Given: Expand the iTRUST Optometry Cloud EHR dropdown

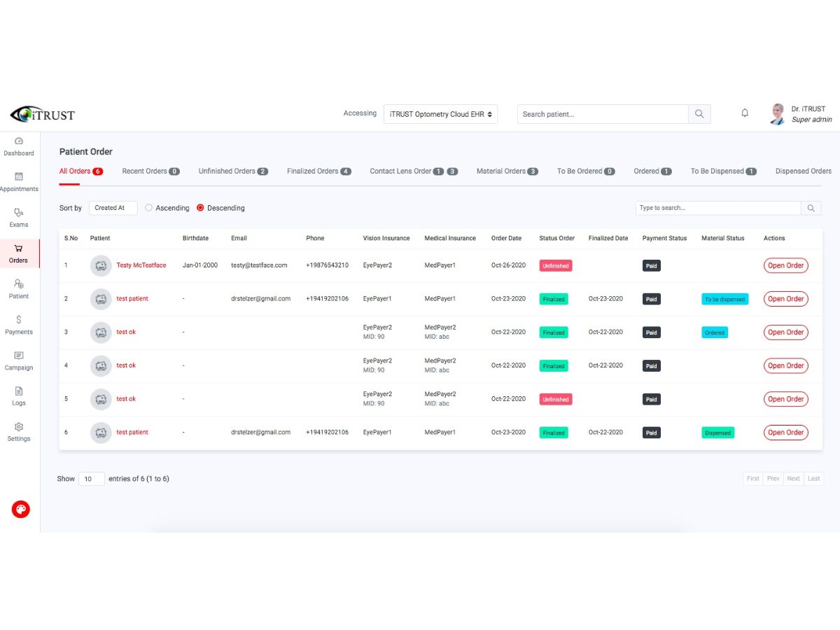Looking at the screenshot, I should point(440,114).
